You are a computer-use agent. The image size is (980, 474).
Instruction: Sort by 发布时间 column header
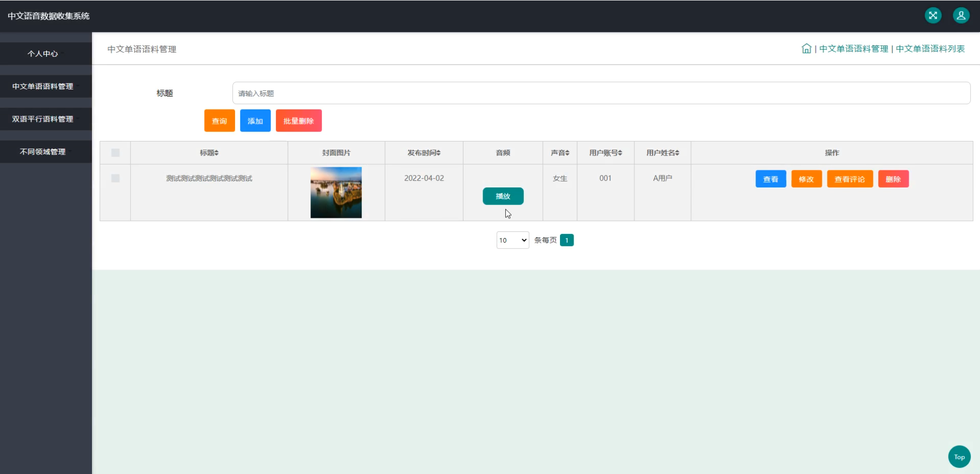(424, 153)
